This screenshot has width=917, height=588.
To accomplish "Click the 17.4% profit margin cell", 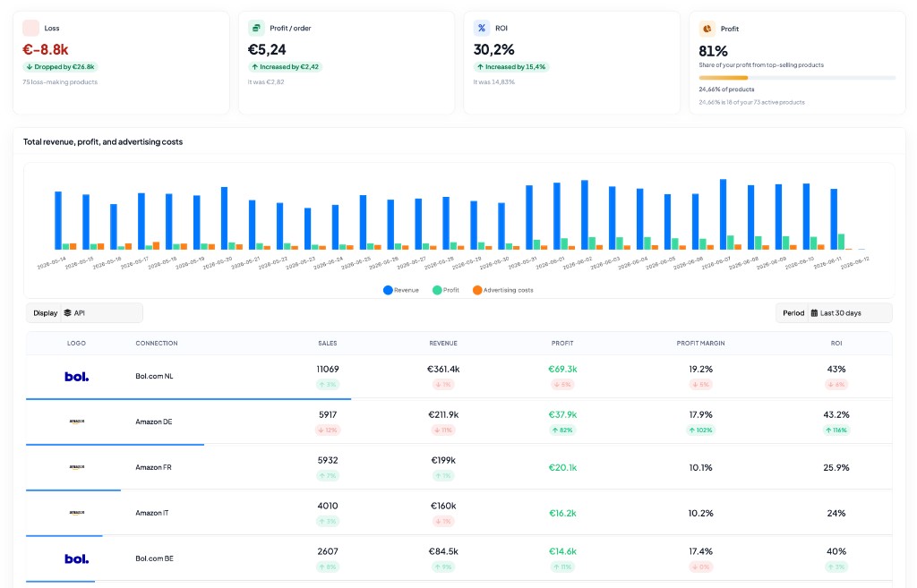I will 700,551.
